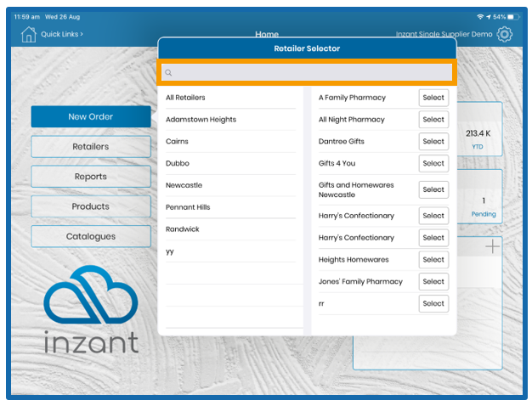Screen dimensions: 532x406
Task: Tap the battery indicator icon
Action: [513, 17]
